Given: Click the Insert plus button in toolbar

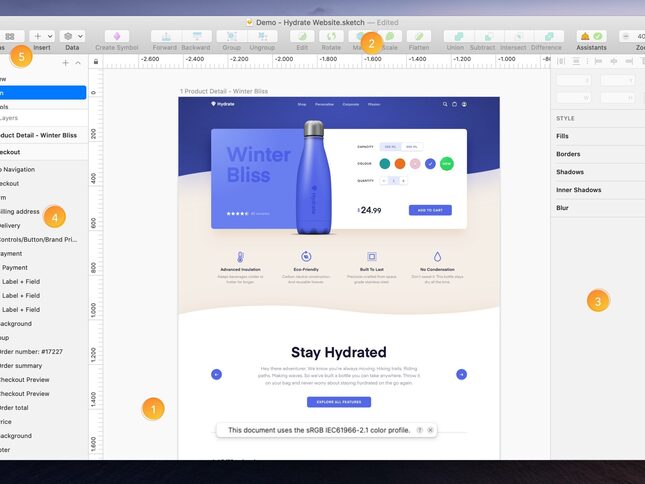Looking at the screenshot, I should click(x=37, y=37).
